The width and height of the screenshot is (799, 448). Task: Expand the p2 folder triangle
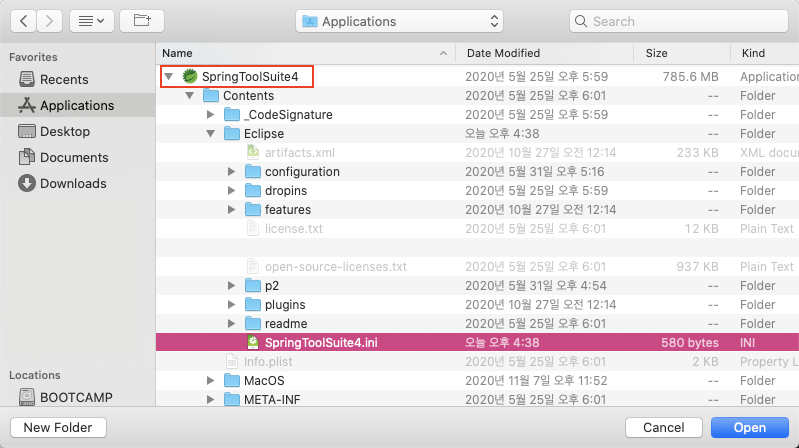click(231, 285)
